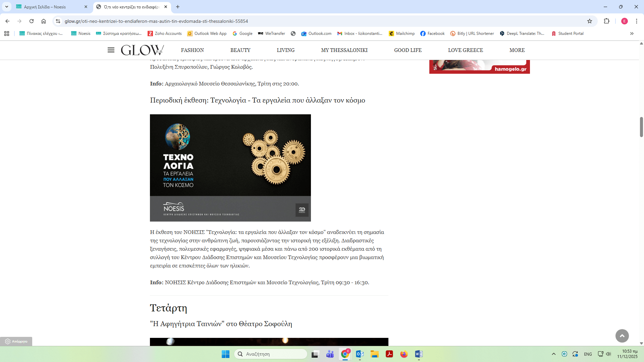Open the browser extensions puzzle icon
The image size is (644, 362).
pos(606,21)
